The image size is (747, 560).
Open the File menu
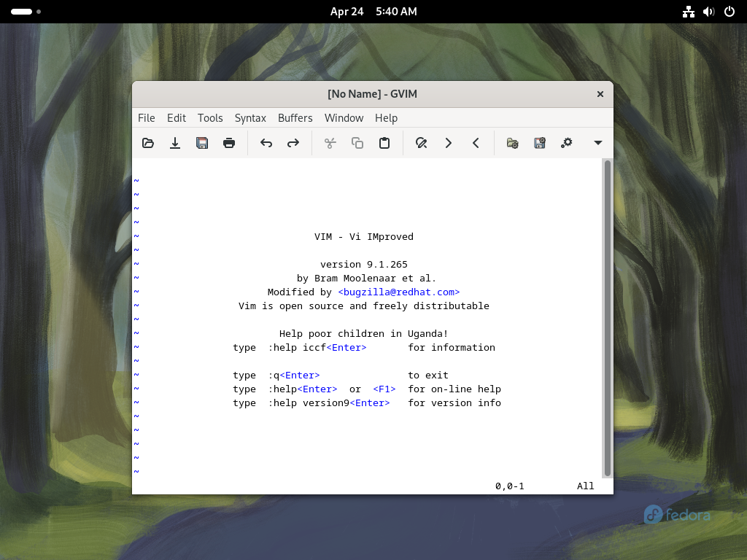146,117
